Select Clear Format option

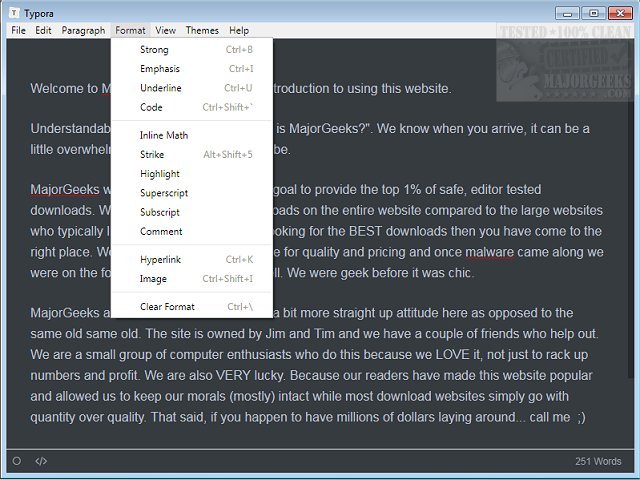pos(192,307)
